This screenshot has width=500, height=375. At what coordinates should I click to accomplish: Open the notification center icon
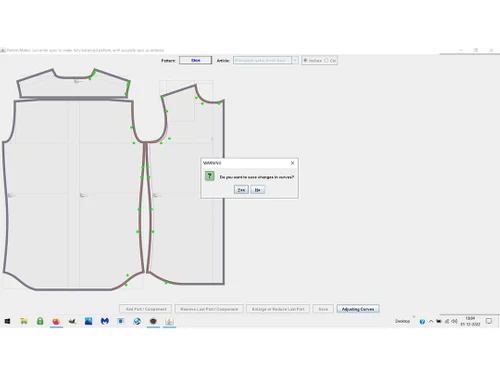(x=489, y=321)
